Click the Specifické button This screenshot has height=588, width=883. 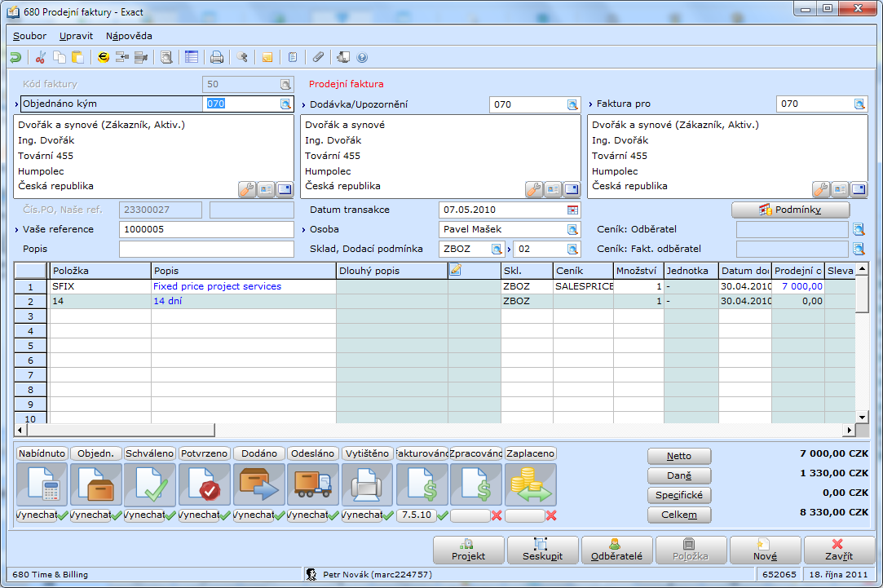click(679, 495)
